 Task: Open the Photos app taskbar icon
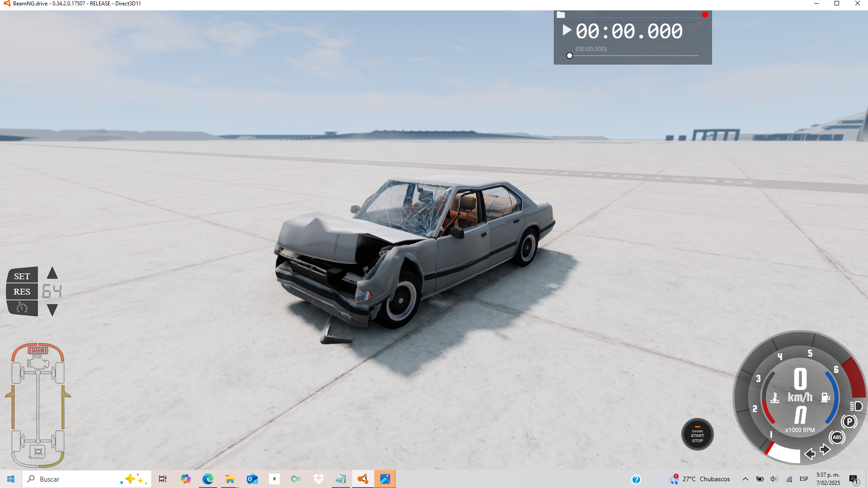pos(385,479)
